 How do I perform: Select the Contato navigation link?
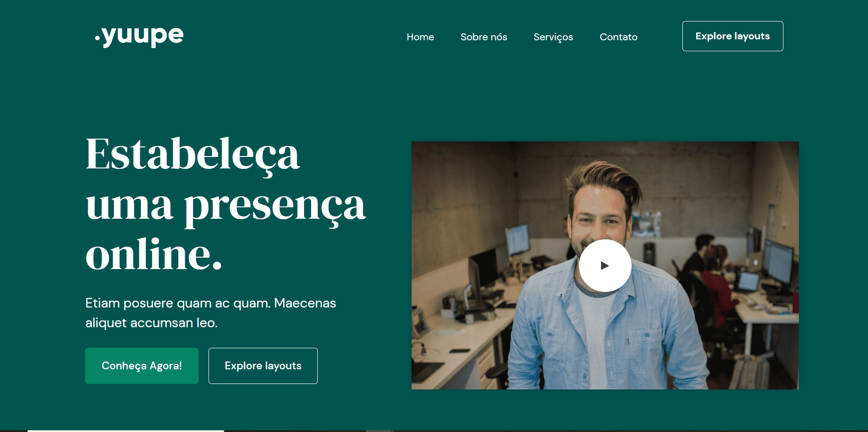618,37
